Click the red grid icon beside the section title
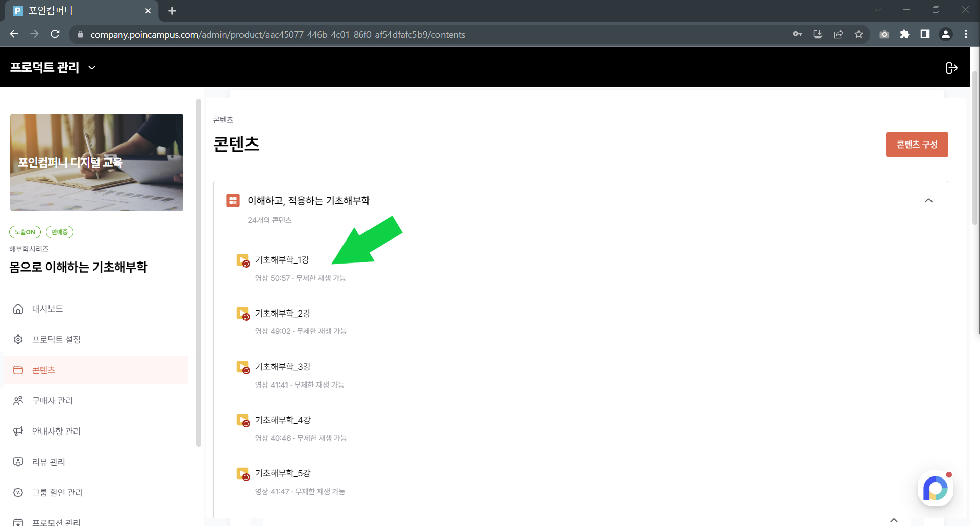980x526 pixels. point(233,200)
